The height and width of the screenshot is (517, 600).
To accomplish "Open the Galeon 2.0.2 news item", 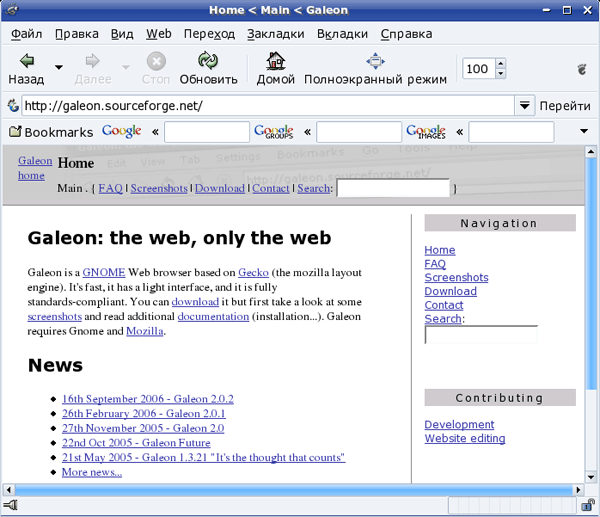I will (148, 399).
